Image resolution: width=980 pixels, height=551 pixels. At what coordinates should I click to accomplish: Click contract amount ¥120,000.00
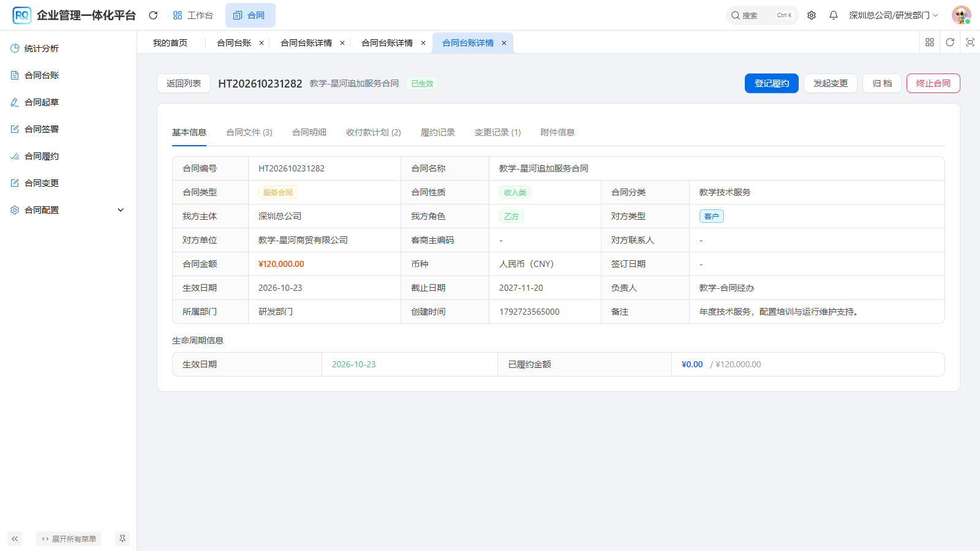click(x=281, y=264)
